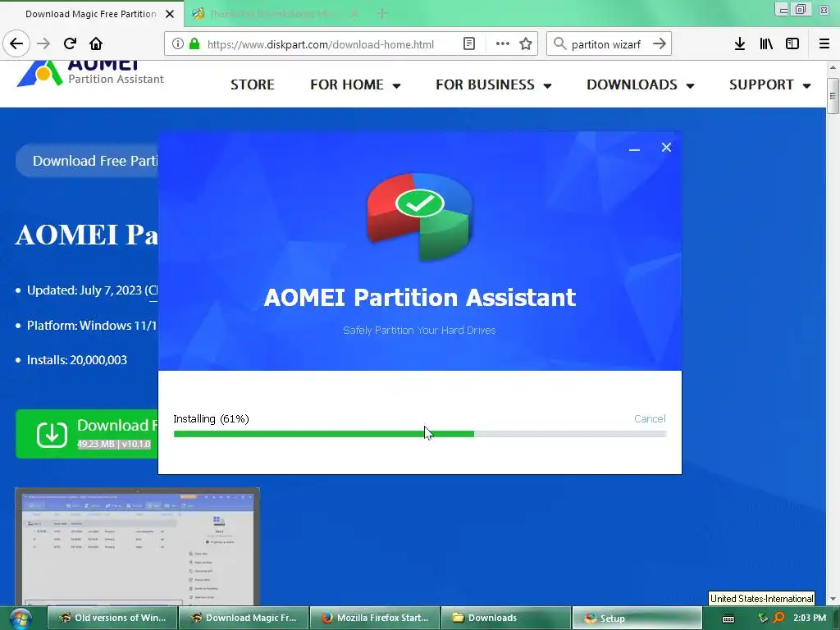Bookmark this page with the star icon
This screenshot has height=630, width=840.
pos(526,44)
